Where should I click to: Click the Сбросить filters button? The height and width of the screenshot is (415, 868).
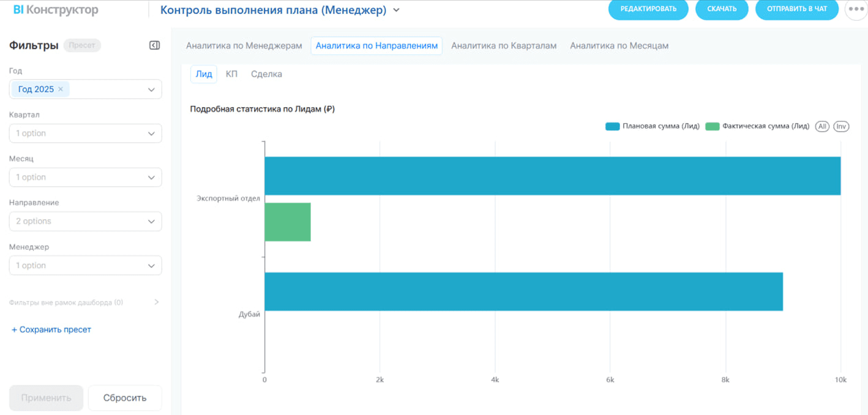click(125, 398)
